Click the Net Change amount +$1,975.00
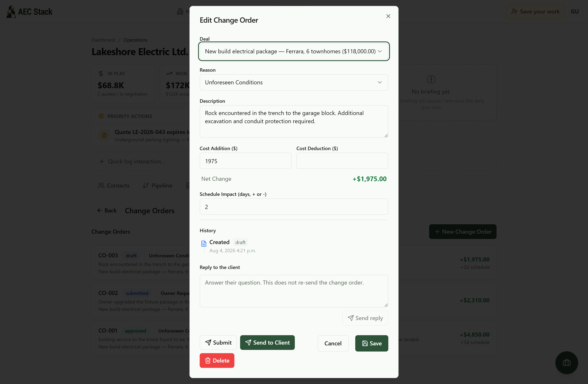The width and height of the screenshot is (588, 384). [x=369, y=179]
